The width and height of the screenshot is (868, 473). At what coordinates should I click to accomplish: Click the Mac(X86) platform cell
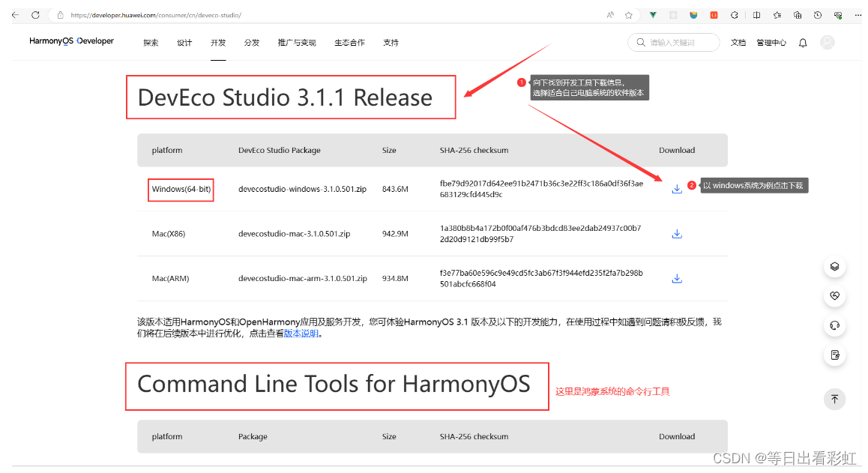(169, 234)
